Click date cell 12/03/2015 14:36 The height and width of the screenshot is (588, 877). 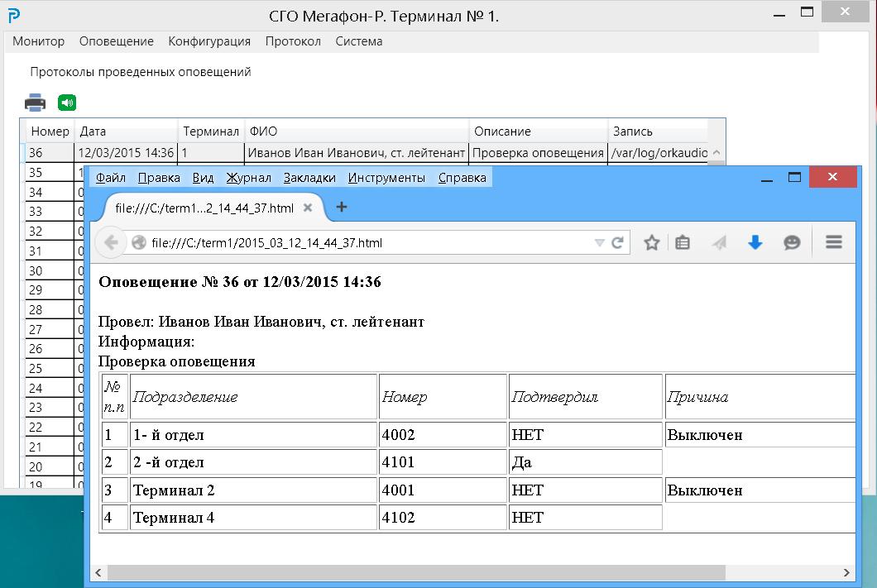[126, 153]
